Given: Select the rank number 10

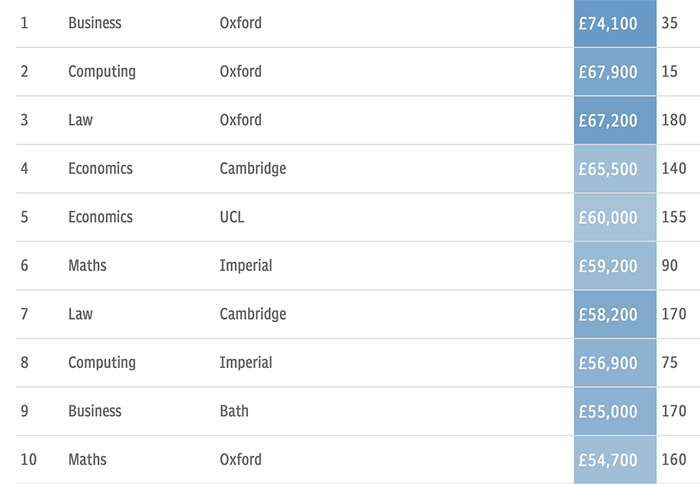Looking at the screenshot, I should 29,459.
